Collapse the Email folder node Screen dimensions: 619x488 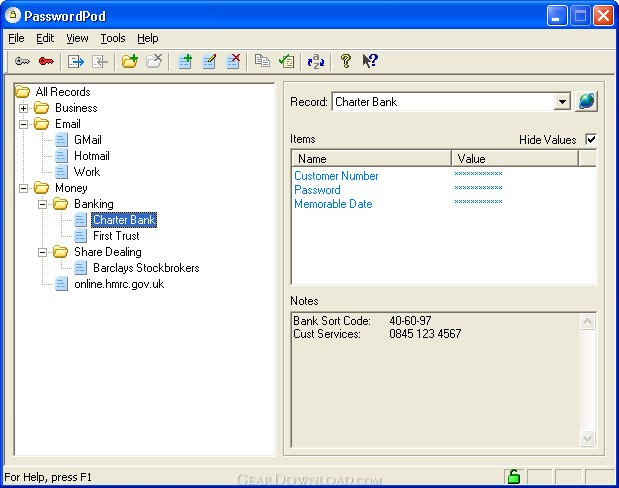(23, 124)
